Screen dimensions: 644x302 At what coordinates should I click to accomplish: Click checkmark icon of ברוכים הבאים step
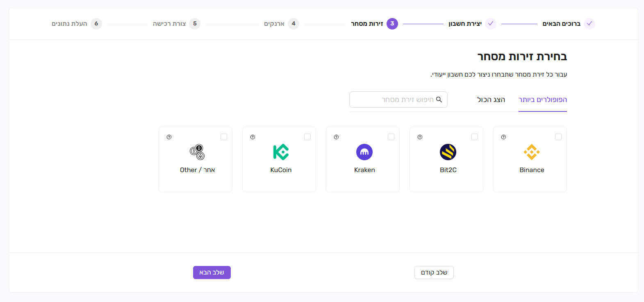tap(589, 24)
